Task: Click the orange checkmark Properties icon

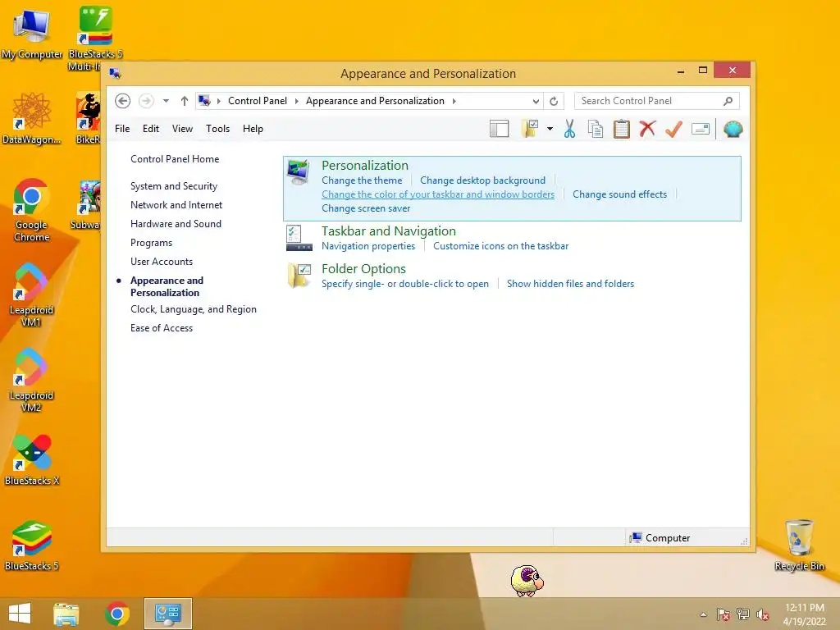Action: point(674,129)
